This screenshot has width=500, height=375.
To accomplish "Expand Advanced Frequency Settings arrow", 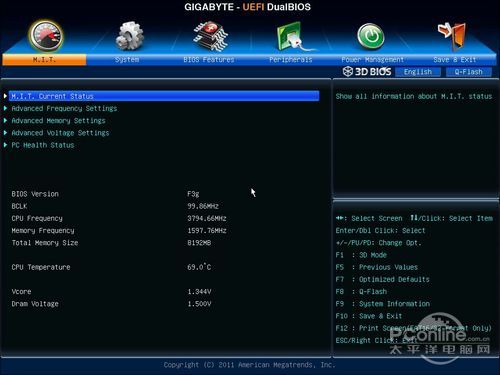I will (x=5, y=108).
